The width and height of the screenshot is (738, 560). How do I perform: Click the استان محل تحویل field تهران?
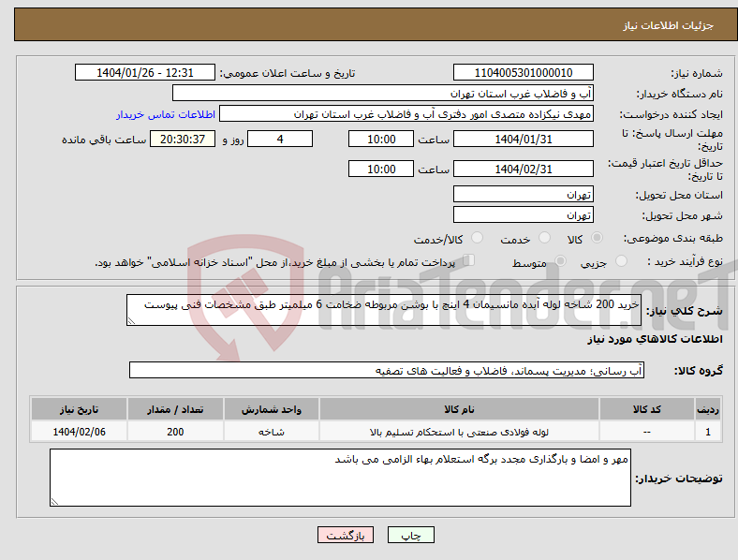523,194
